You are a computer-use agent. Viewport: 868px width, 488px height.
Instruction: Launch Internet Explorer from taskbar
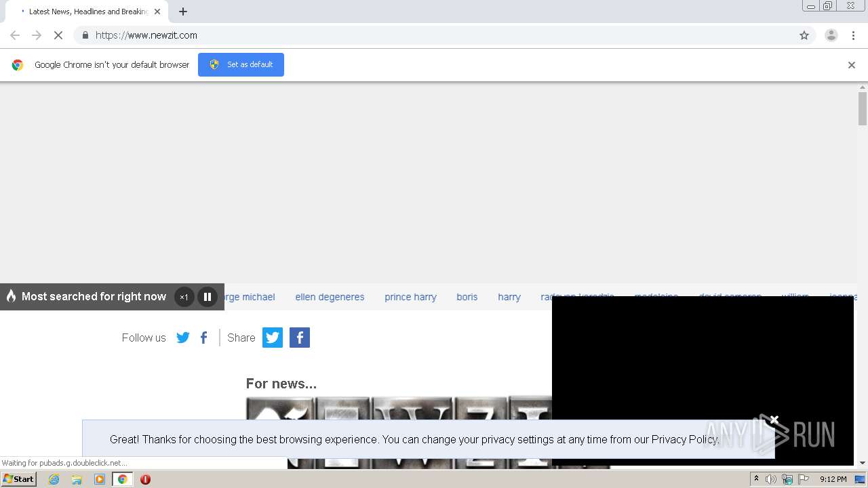[x=54, y=479]
